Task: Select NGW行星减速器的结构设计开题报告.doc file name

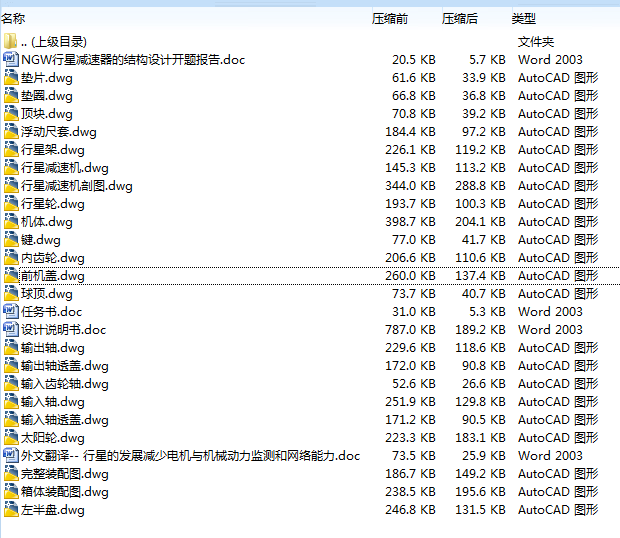Action: (133, 60)
